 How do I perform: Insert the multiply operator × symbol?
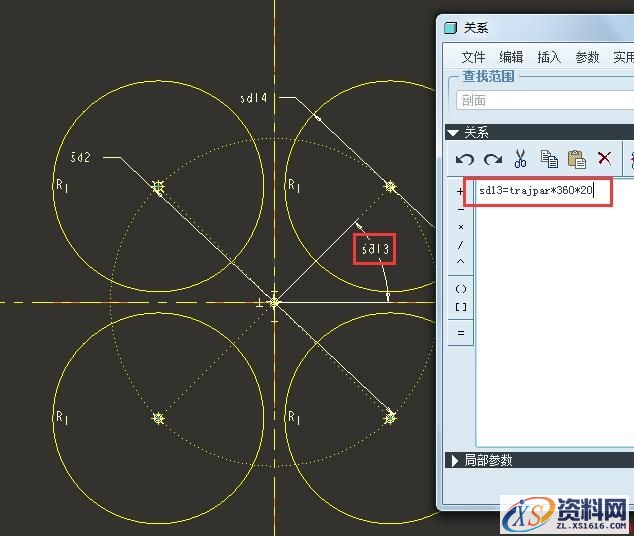pyautogui.click(x=460, y=227)
